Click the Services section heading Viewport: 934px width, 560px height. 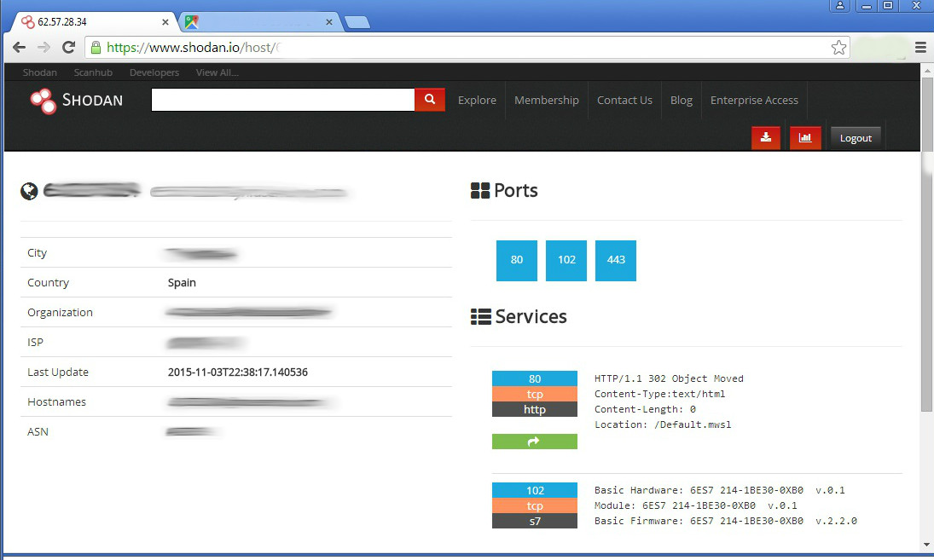(519, 316)
